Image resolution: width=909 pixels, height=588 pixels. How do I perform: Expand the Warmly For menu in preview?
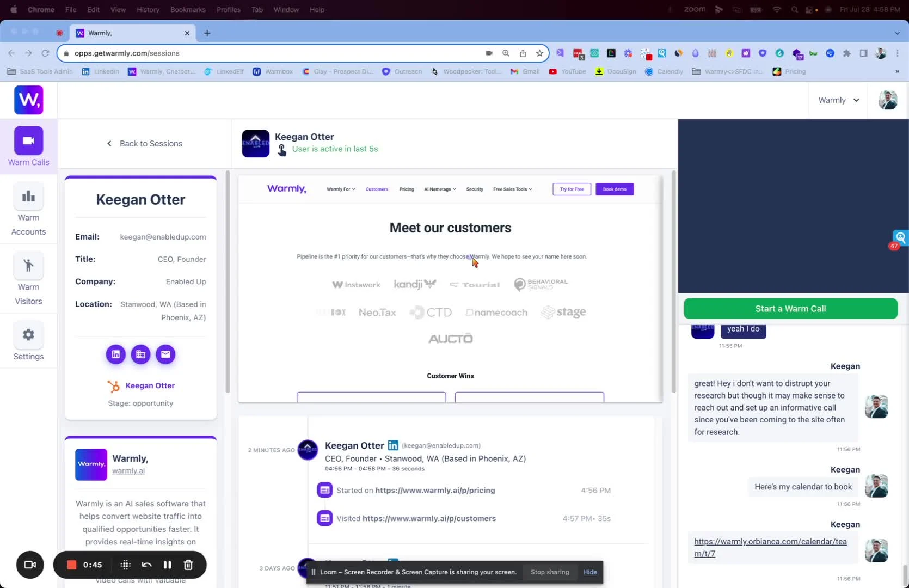click(x=341, y=189)
